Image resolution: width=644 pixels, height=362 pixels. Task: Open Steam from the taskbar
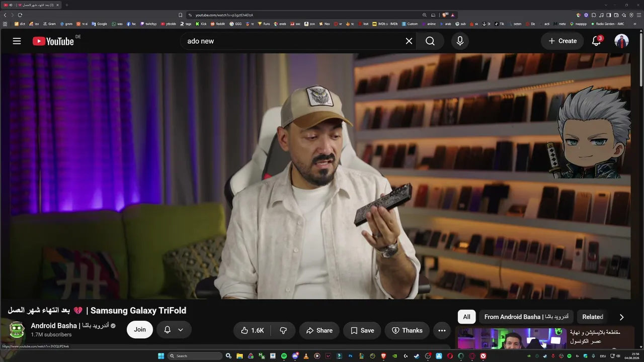pos(417,356)
